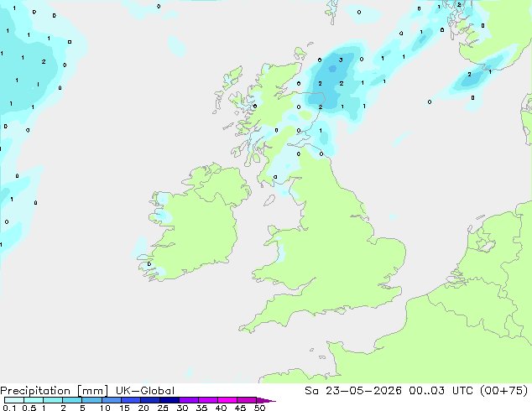This screenshot has width=532, height=411.
Task: Choose the 25–30 mm dark navy swatch
Action: [169, 400]
